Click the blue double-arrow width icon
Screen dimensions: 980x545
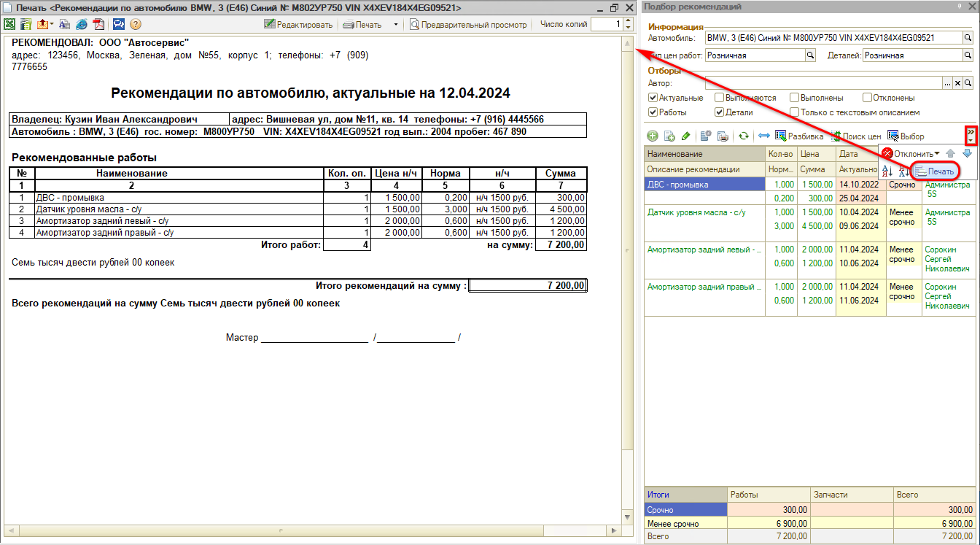[x=764, y=136]
